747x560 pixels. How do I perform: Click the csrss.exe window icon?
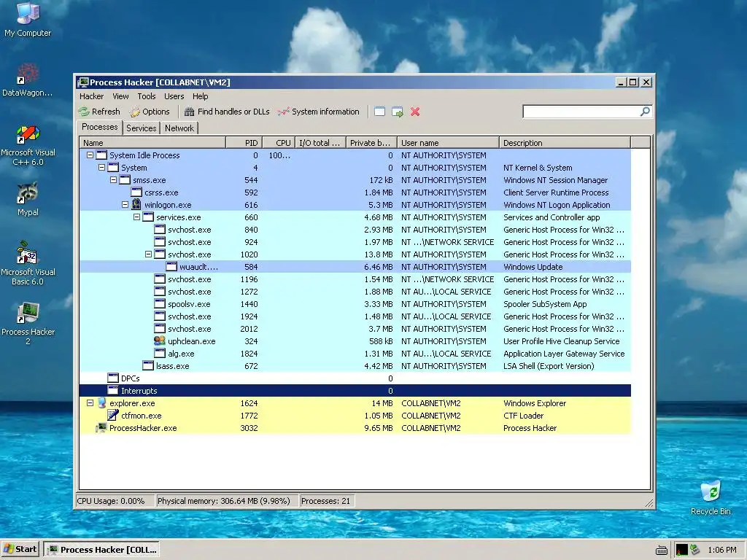136,192
